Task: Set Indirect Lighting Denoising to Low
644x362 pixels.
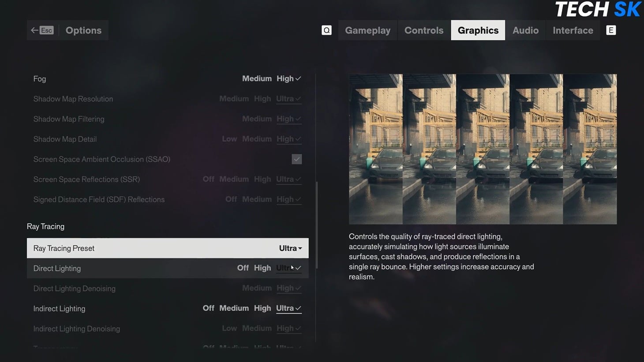Action: click(229, 328)
